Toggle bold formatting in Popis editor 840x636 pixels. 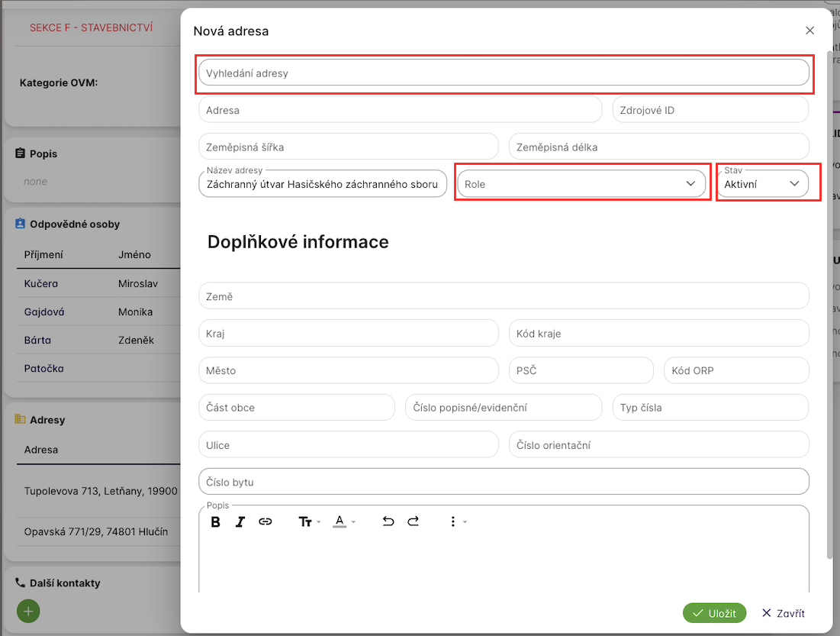click(x=216, y=521)
